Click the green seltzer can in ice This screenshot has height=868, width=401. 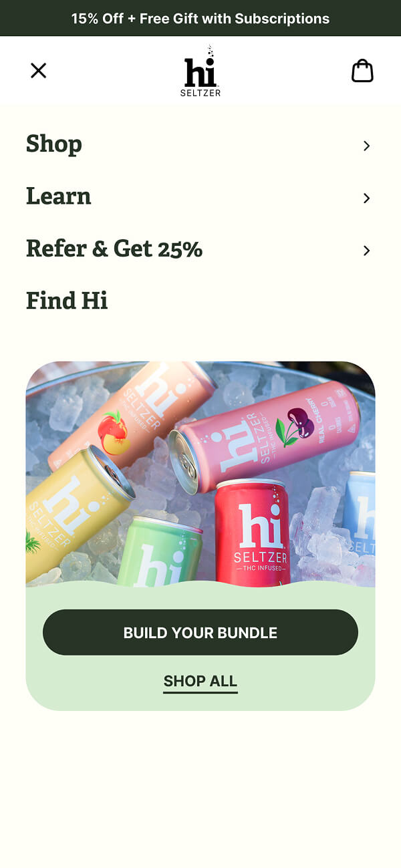pyautogui.click(x=160, y=552)
